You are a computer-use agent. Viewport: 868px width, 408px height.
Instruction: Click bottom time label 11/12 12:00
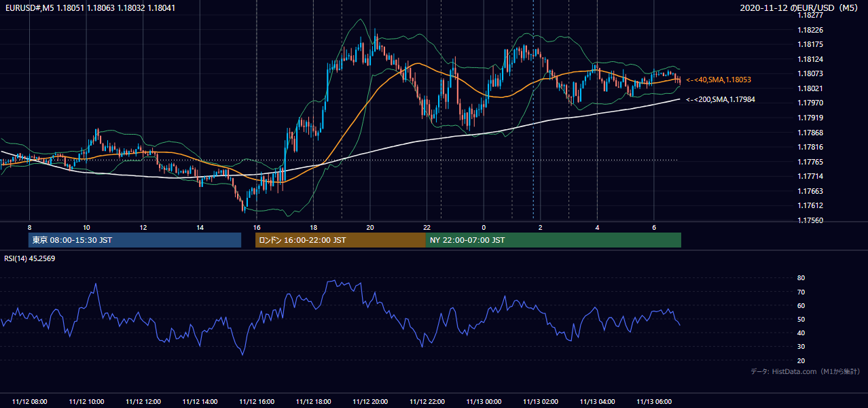tap(143, 402)
